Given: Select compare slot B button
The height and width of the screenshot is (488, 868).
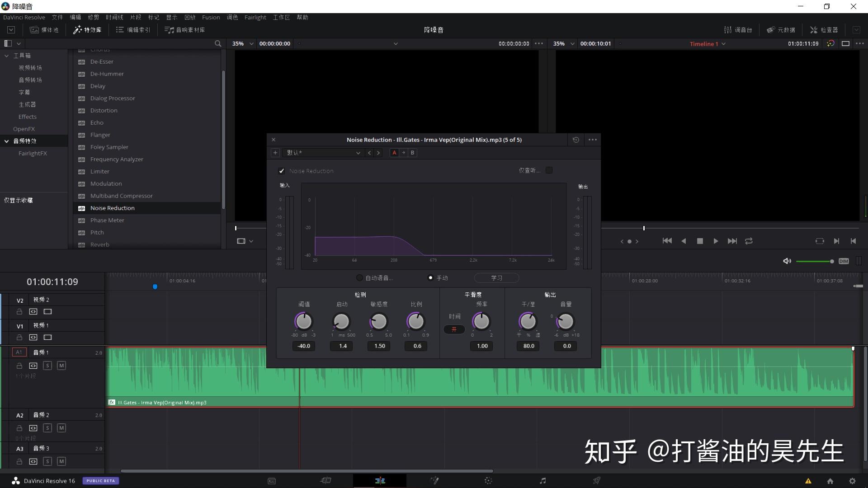Looking at the screenshot, I should click(412, 153).
